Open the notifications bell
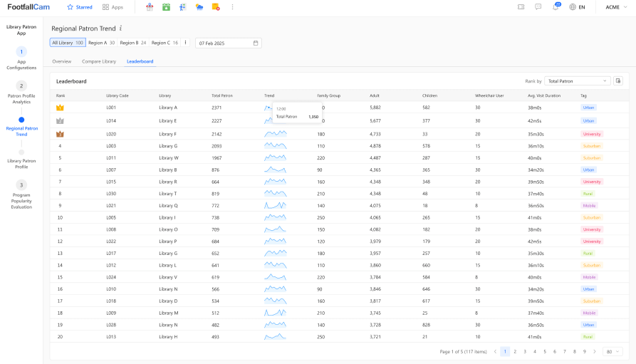636x364 pixels. pyautogui.click(x=556, y=7)
